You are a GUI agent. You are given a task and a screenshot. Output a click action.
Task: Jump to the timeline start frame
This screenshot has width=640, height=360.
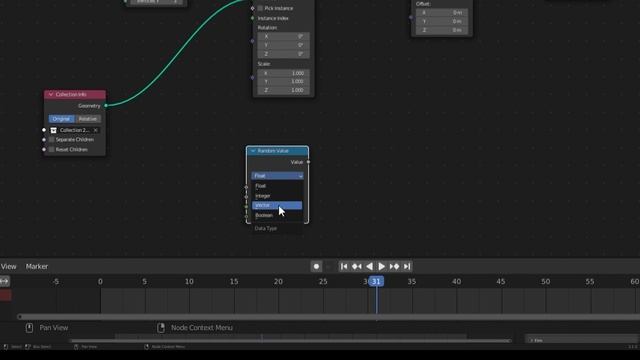344,267
